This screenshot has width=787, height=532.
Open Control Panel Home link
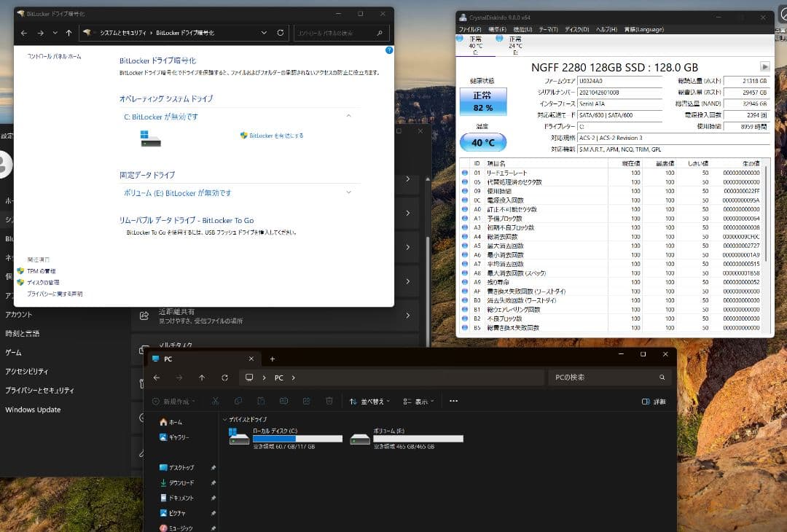point(54,56)
